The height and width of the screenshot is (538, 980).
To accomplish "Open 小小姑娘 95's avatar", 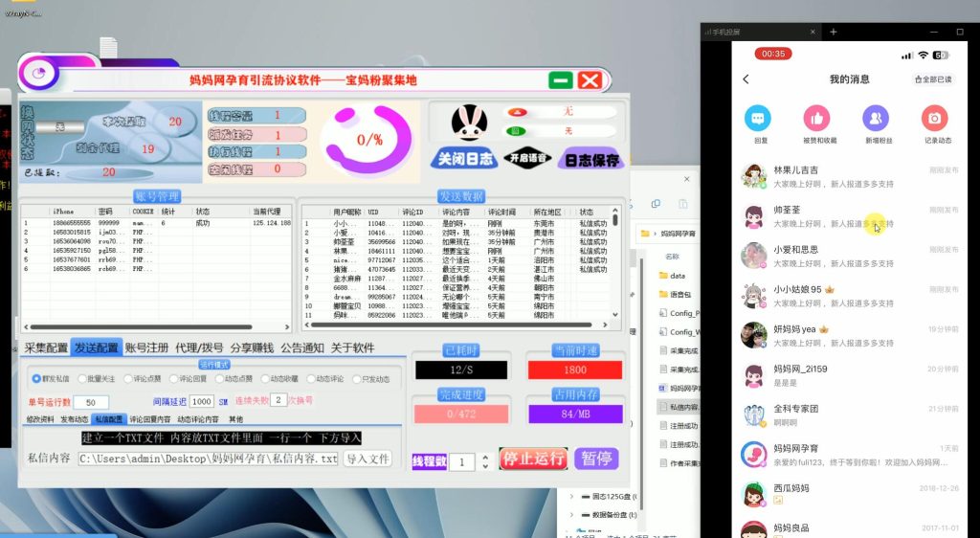I will tap(754, 296).
